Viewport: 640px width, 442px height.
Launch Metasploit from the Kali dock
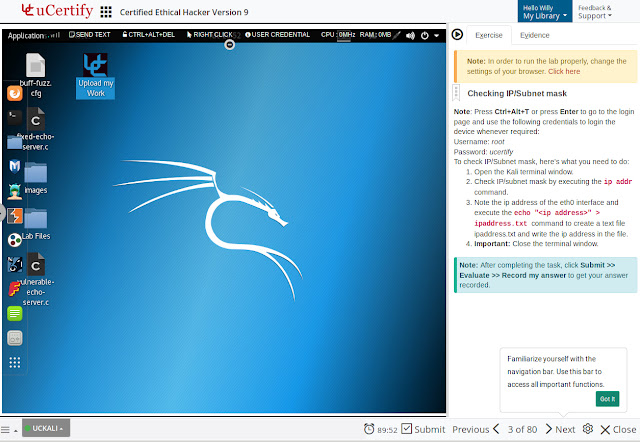15,166
